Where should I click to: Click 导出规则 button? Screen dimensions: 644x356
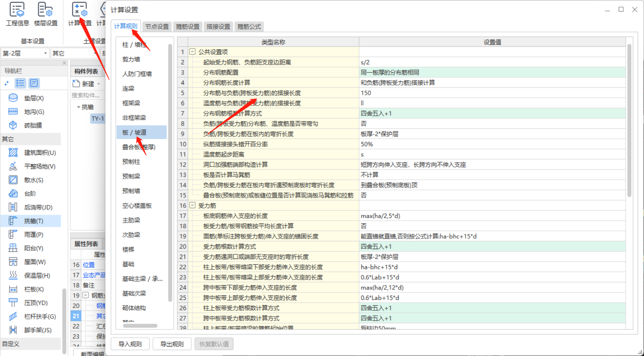172,344
